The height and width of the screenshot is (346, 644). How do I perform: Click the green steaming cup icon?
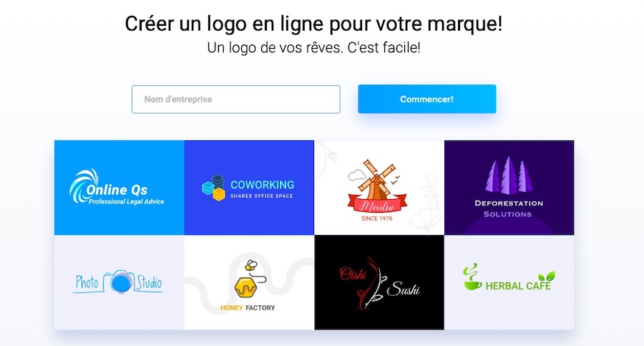point(472,277)
